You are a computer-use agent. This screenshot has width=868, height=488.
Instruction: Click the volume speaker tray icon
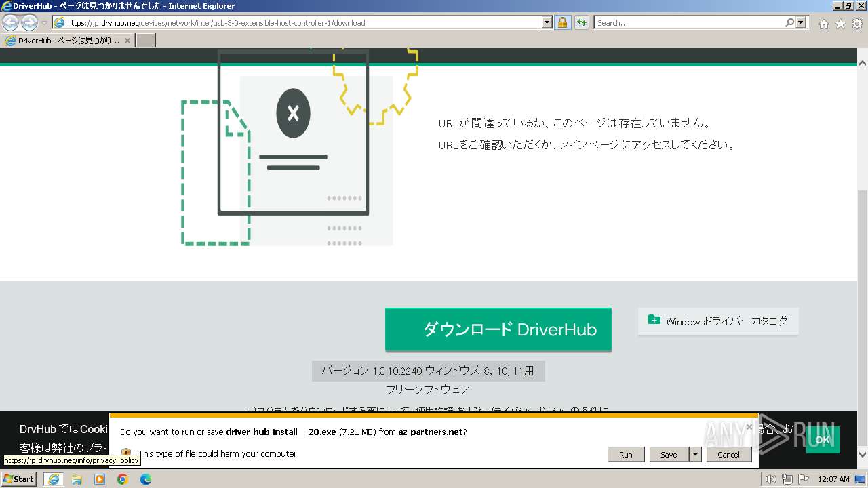[x=771, y=479]
